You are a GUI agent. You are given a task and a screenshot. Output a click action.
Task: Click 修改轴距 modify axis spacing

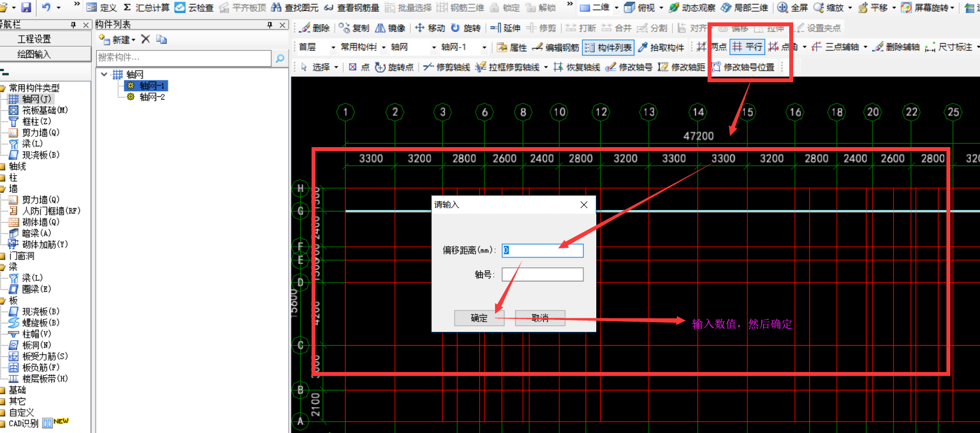point(681,67)
